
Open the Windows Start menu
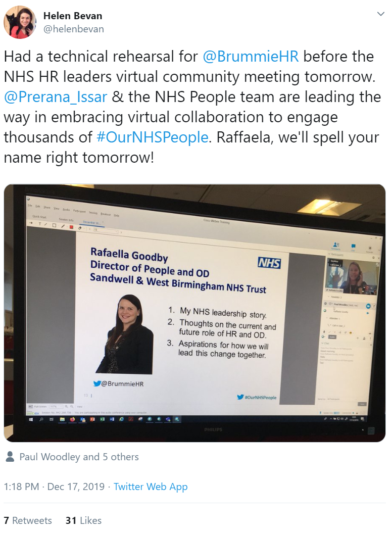(31, 419)
